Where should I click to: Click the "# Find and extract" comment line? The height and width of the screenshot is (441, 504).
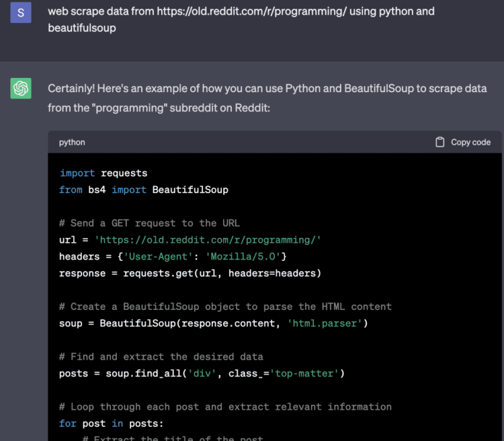tap(161, 357)
